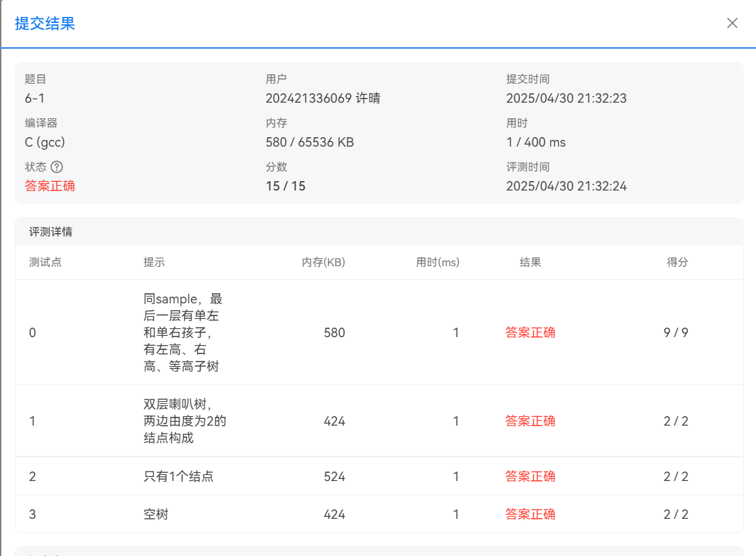Click the 评测详情 section header
Viewport: 756px width, 556px height.
click(x=51, y=232)
